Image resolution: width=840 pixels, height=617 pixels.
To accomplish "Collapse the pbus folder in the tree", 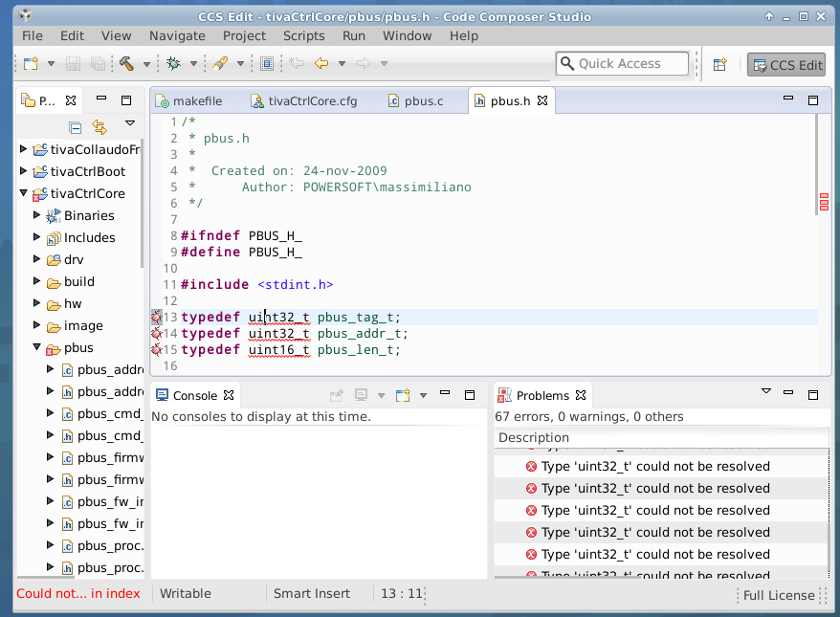I will coord(37,348).
